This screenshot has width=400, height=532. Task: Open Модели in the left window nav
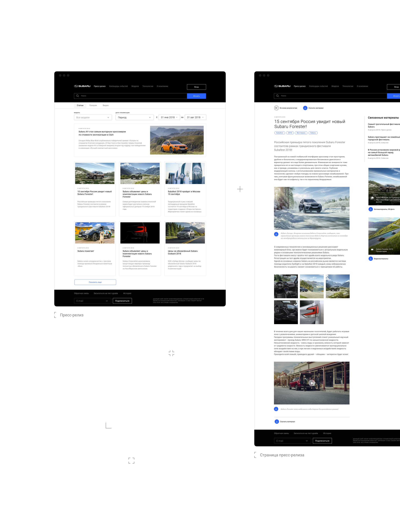pos(135,86)
